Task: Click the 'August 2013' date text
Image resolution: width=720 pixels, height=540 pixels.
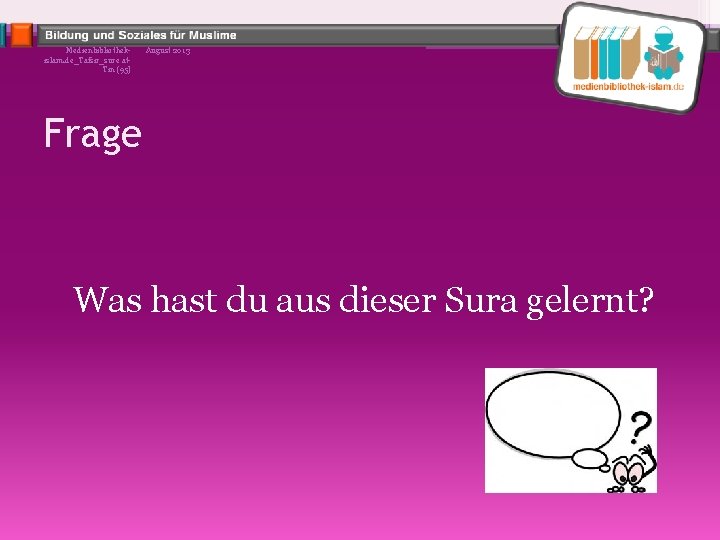Action: point(168,51)
